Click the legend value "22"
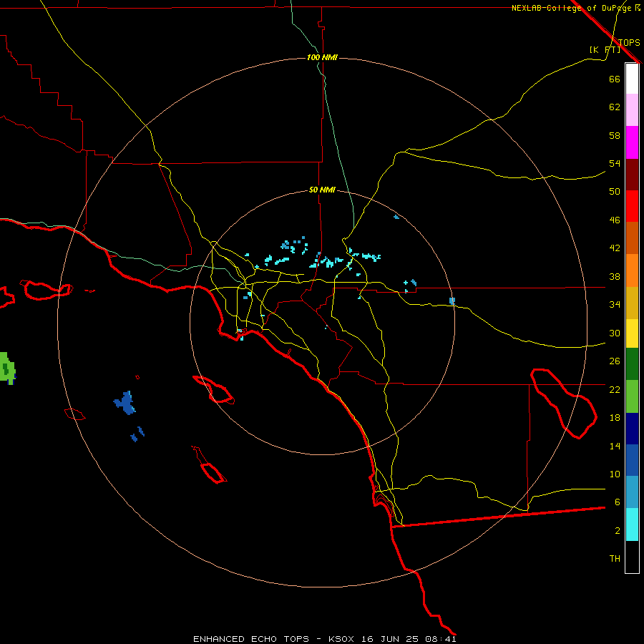The height and width of the screenshot is (644, 644). coord(615,389)
